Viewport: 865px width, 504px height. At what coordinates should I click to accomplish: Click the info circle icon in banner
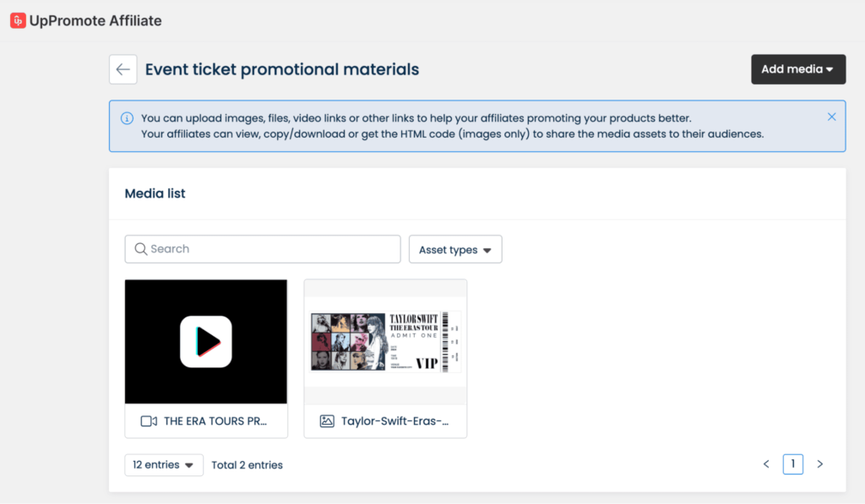pyautogui.click(x=127, y=118)
